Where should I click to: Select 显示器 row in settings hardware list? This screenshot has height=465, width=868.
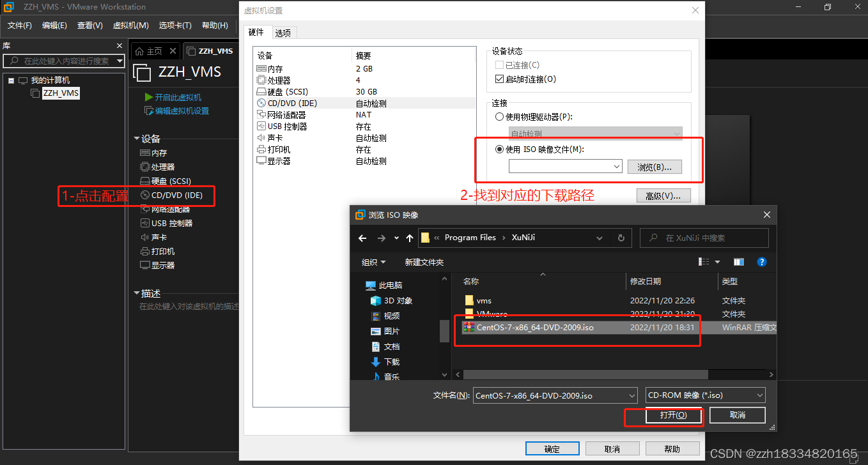tap(364, 160)
